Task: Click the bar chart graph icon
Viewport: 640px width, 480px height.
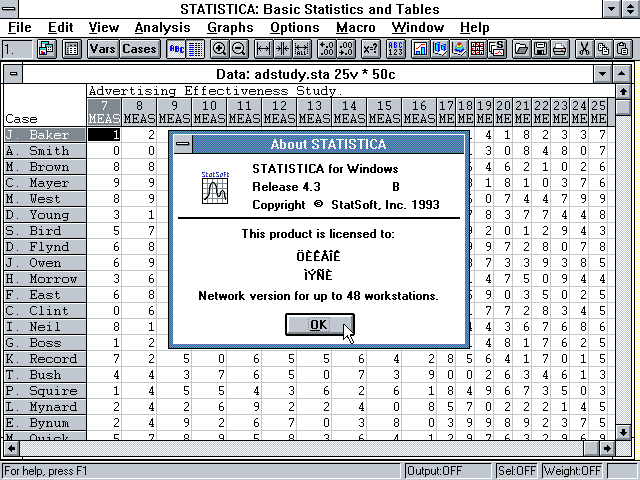Action: pyautogui.click(x=420, y=49)
